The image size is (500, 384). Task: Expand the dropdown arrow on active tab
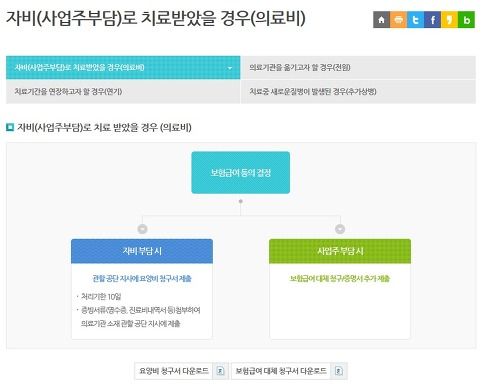point(230,68)
